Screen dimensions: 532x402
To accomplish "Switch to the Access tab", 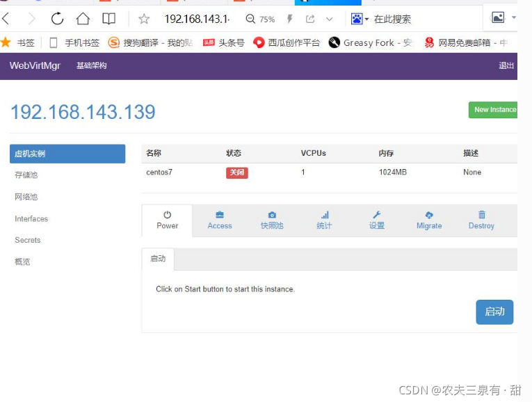I will pyautogui.click(x=220, y=220).
